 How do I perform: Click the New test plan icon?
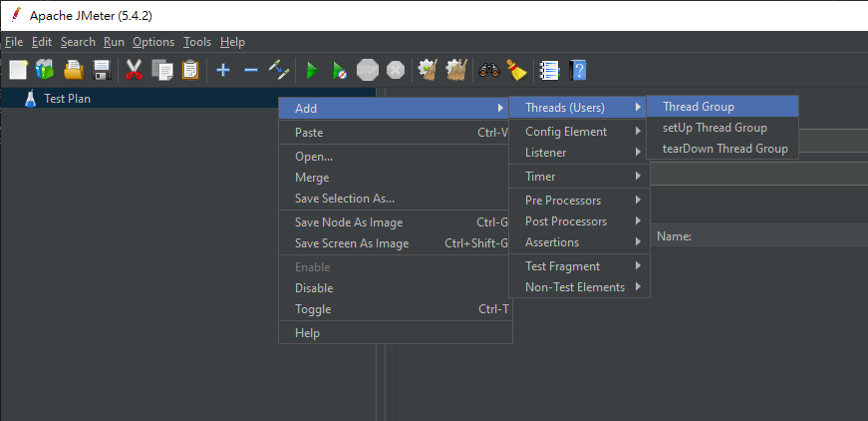[x=18, y=71]
